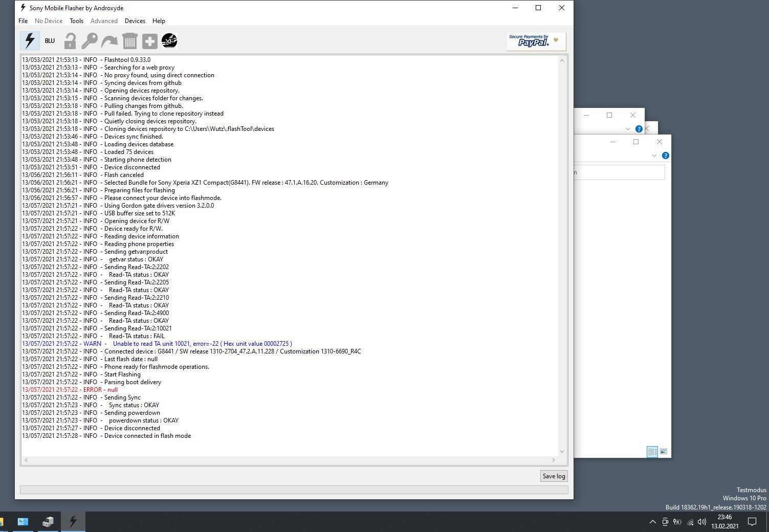
Task: Open the Tools menu
Action: click(x=76, y=21)
